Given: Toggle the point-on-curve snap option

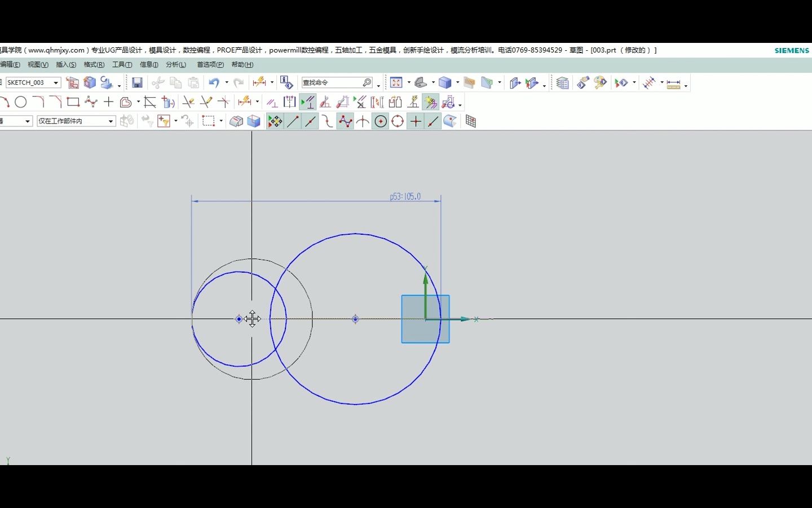Looking at the screenshot, I should tap(433, 121).
